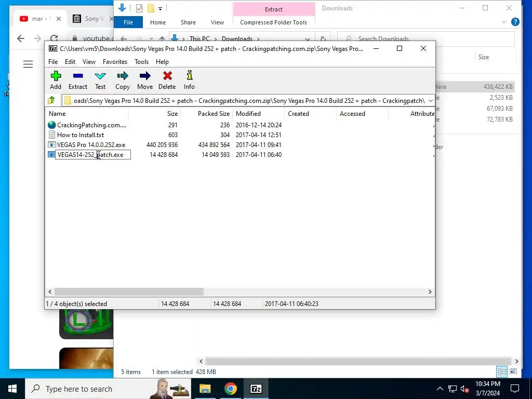532x399 pixels.
Task: Click the Add toolbar button in 7-Zip
Action: click(56, 81)
